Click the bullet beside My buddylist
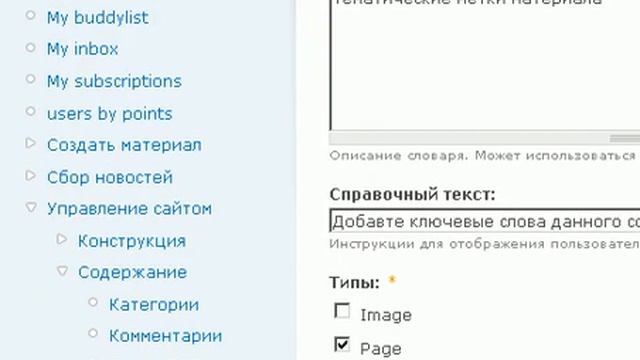 pyautogui.click(x=31, y=16)
